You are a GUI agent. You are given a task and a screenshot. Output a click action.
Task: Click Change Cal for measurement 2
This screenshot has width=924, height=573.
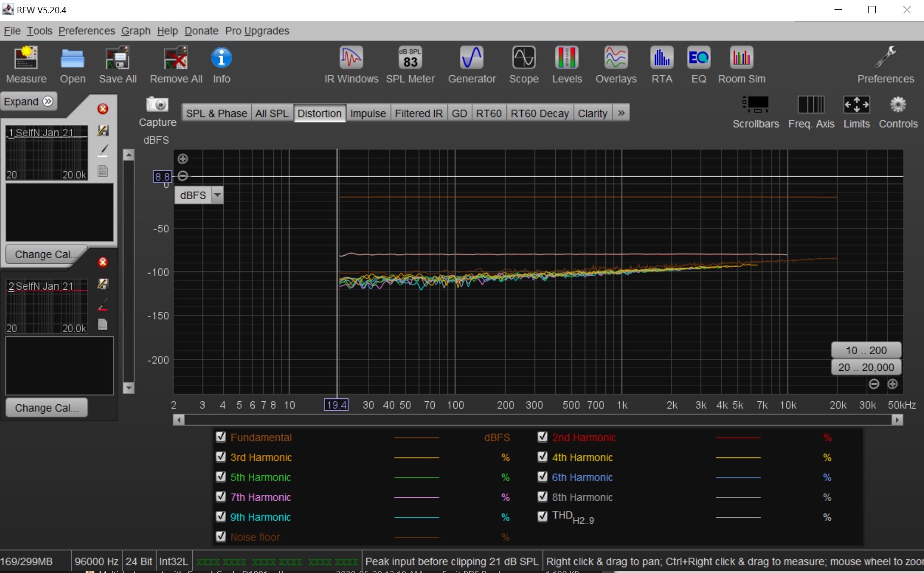tap(46, 408)
